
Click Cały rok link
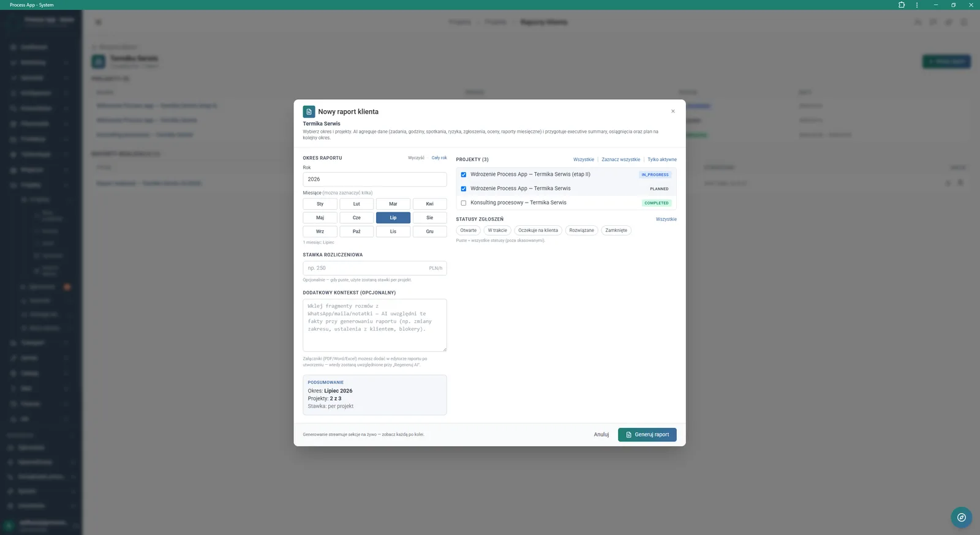coord(439,158)
